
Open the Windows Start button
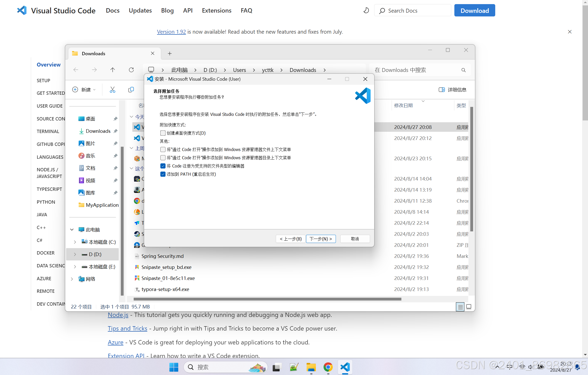click(x=174, y=367)
